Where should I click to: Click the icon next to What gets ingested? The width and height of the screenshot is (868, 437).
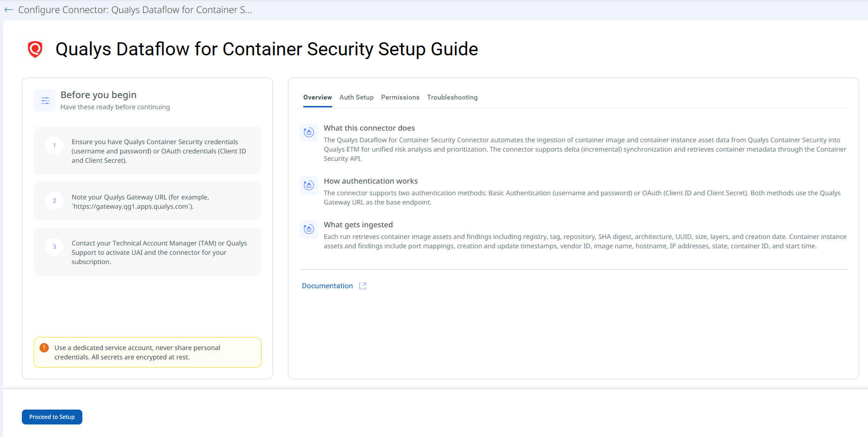click(x=309, y=229)
